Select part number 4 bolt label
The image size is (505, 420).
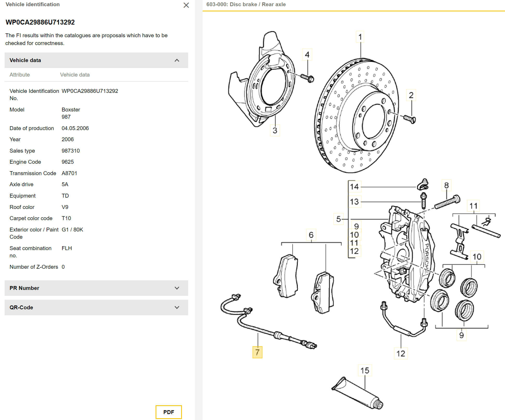[x=307, y=55]
